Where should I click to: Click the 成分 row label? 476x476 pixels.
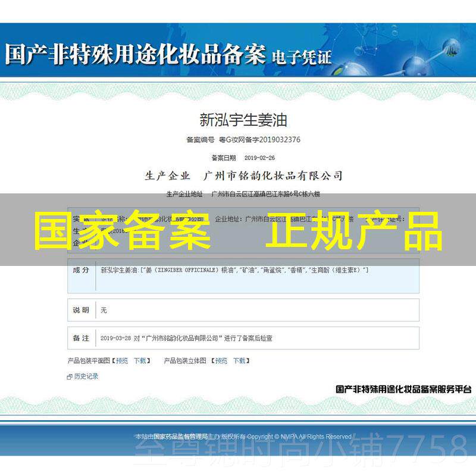coord(81,270)
